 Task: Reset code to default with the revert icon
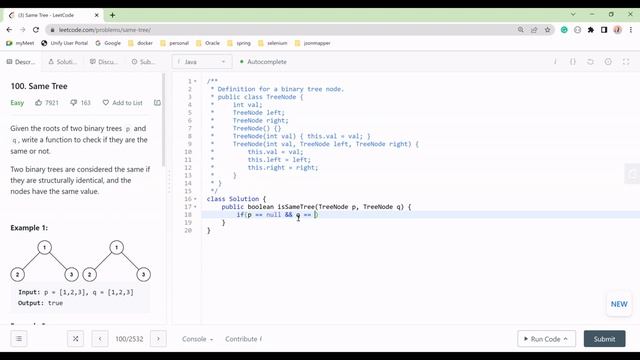(x=590, y=62)
